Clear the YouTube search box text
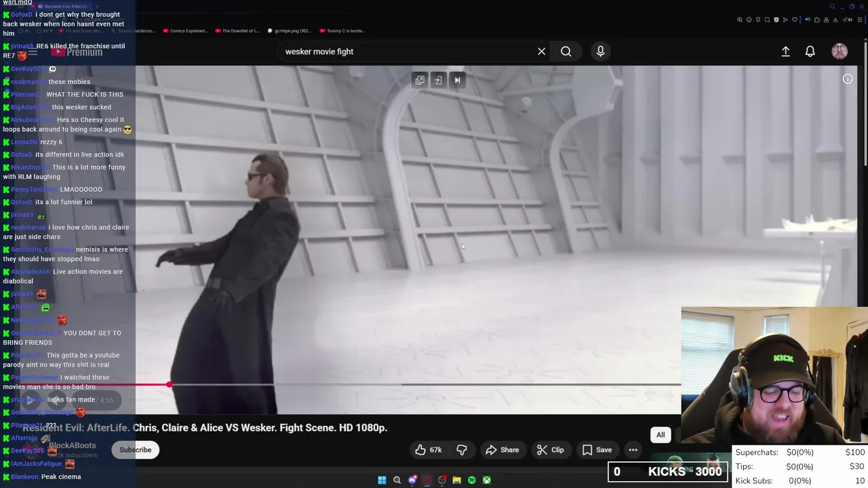 [541, 52]
